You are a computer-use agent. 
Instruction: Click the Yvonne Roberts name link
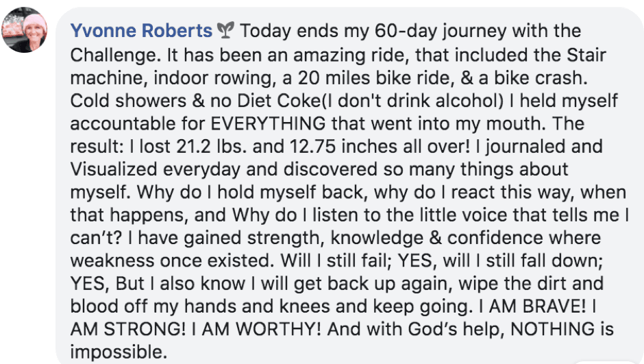pyautogui.click(x=141, y=31)
